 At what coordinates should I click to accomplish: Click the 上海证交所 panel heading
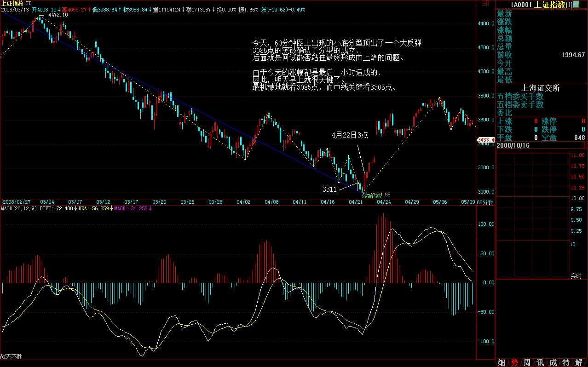pos(540,88)
